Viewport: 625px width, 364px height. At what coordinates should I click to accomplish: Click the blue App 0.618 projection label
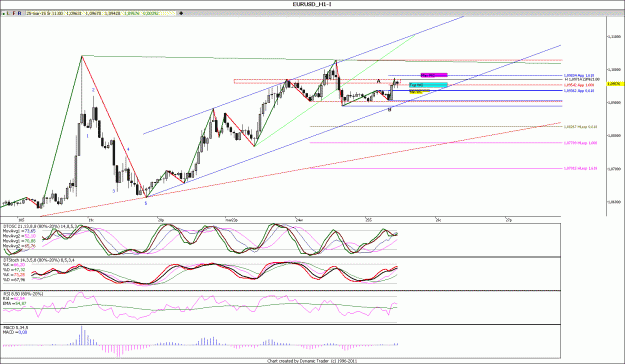coord(579,91)
